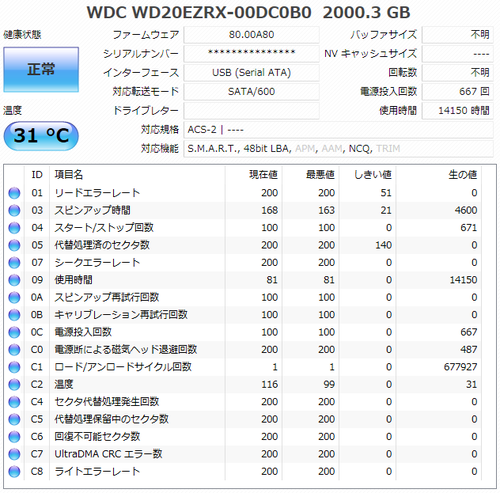The image size is (500, 493).
Task: Click status orb for ID C0 row
Action: [x=14, y=350]
